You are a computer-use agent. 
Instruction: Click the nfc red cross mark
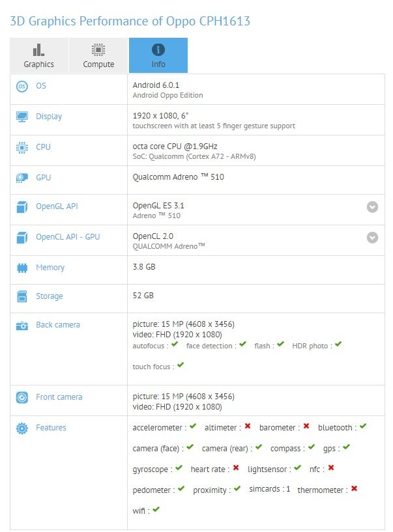pos(331,468)
